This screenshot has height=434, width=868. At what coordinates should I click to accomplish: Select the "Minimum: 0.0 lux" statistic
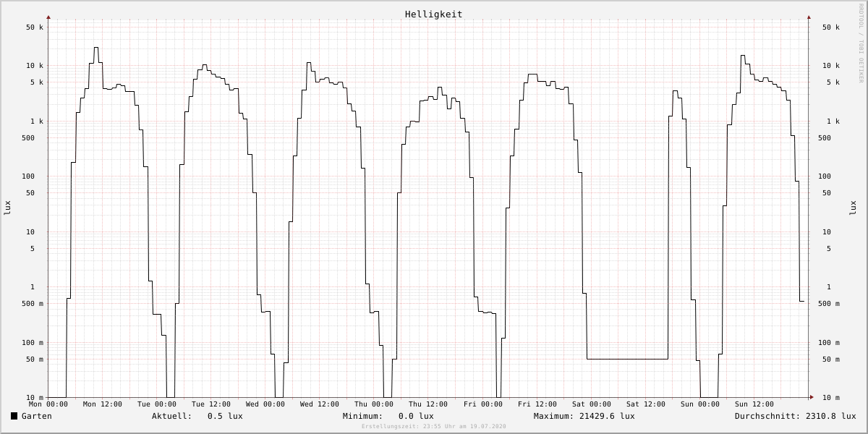pyautogui.click(x=388, y=416)
